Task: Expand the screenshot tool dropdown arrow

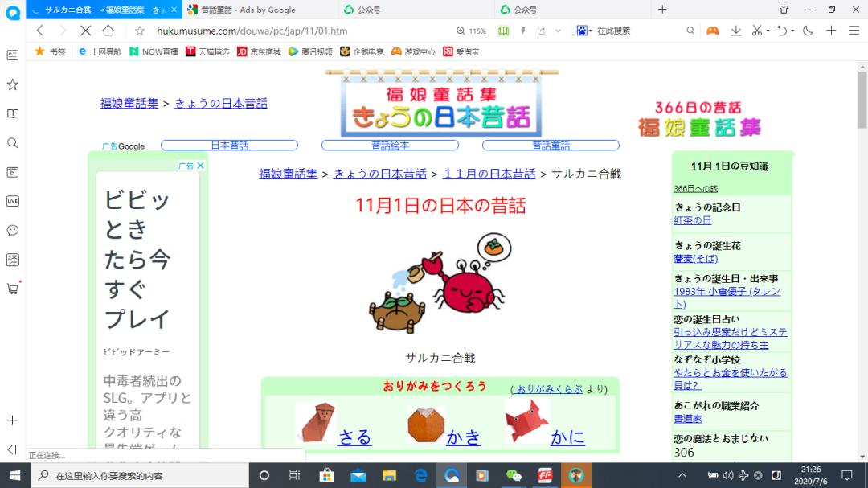Action: click(768, 31)
